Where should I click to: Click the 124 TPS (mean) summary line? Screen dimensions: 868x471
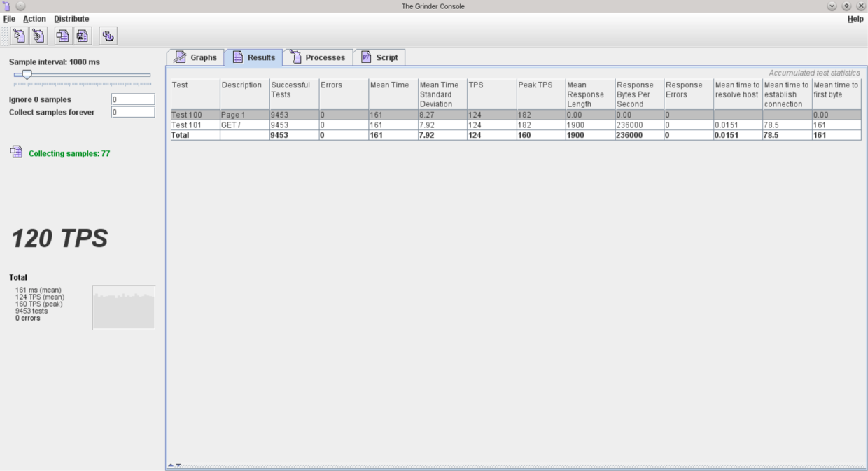40,297
